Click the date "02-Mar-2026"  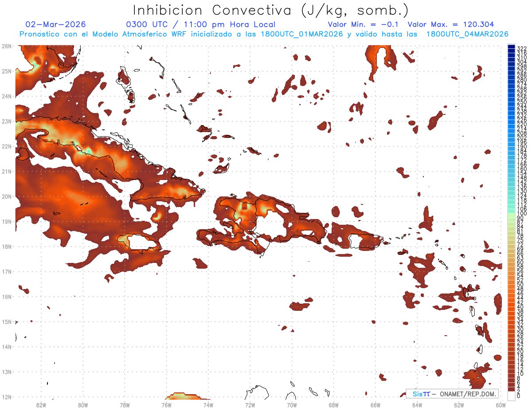tap(56, 24)
